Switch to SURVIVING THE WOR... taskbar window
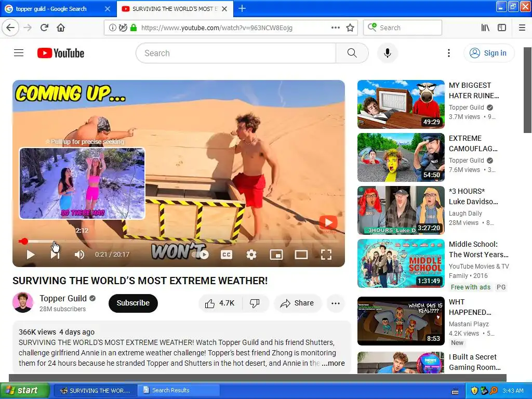 96,391
